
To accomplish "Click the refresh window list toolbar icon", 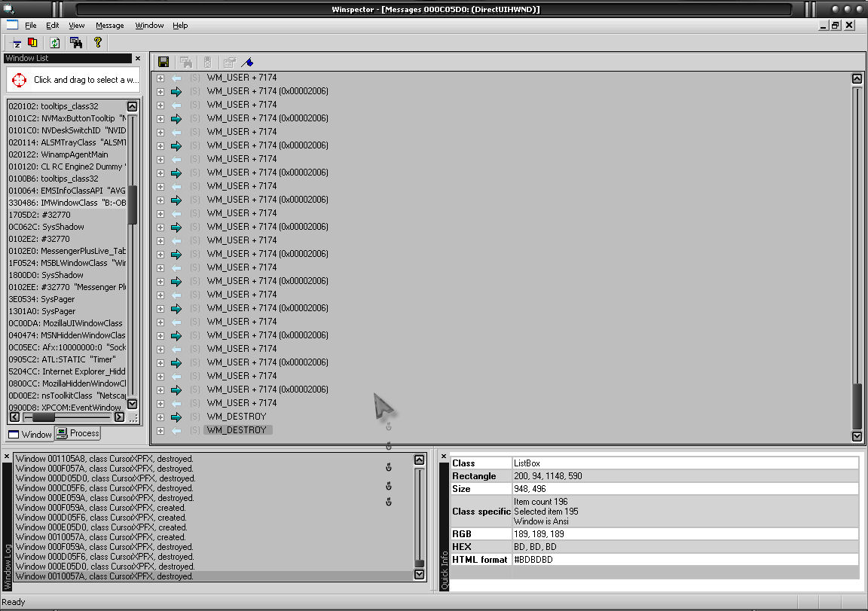I will 54,43.
